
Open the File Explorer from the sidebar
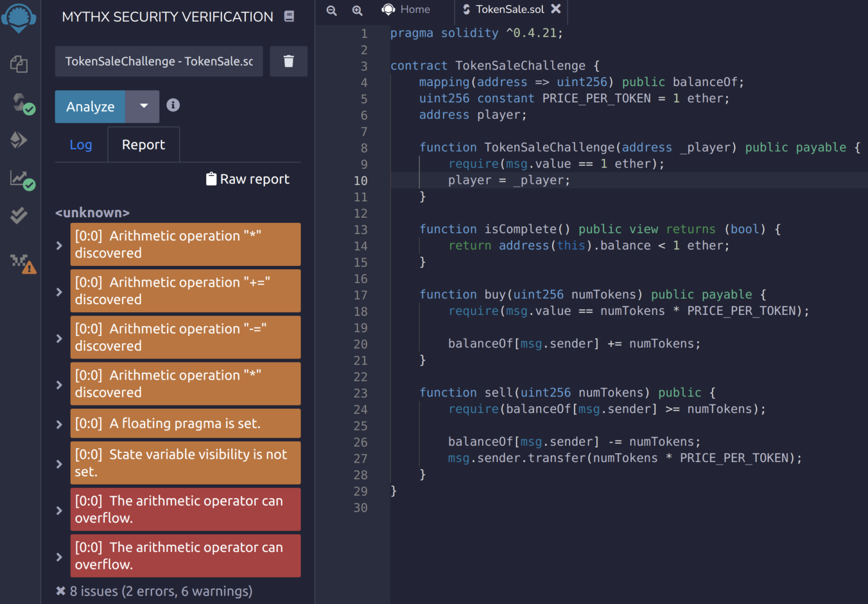tap(19, 64)
